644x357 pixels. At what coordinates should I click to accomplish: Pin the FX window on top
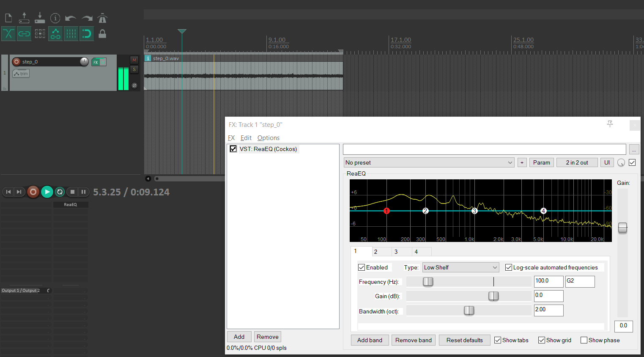[610, 124]
